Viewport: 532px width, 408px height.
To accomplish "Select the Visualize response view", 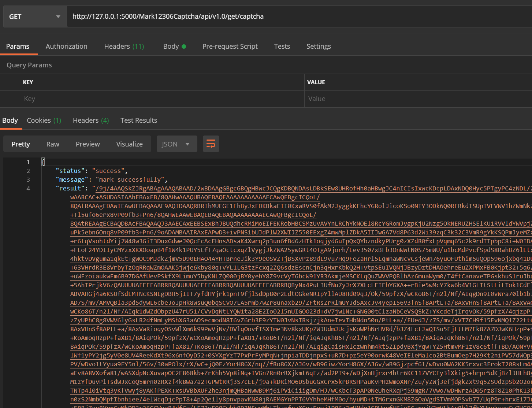I will click(x=129, y=144).
